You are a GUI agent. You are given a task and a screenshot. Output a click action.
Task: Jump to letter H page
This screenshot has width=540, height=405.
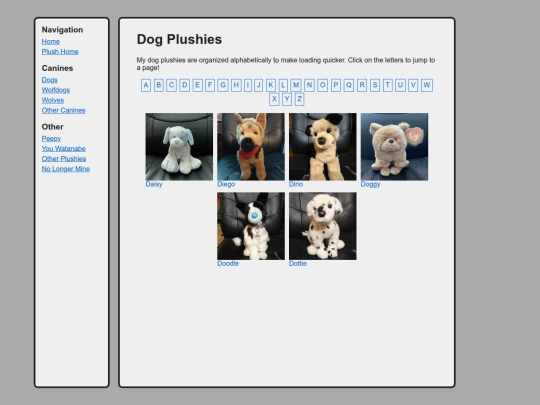(x=236, y=85)
